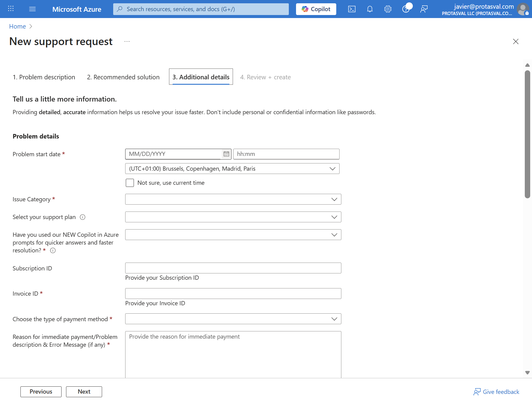The image size is (532, 405).
Task: Show info about the Copilot prompts question
Action: pos(53,251)
